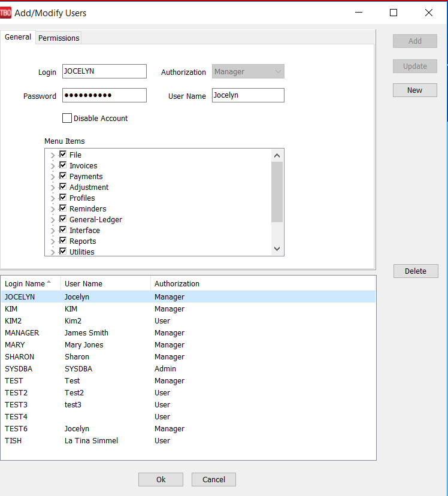Click the Add button
This screenshot has width=448, height=496.
pos(415,41)
